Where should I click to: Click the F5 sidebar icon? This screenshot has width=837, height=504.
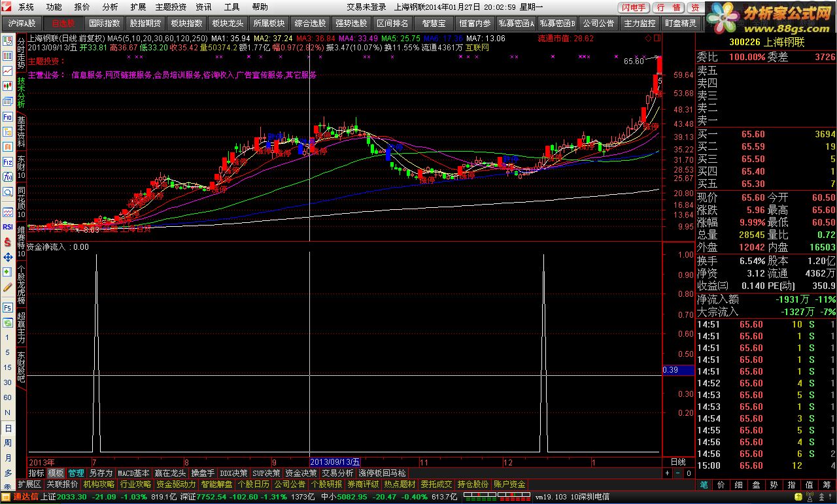pyautogui.click(x=8, y=307)
